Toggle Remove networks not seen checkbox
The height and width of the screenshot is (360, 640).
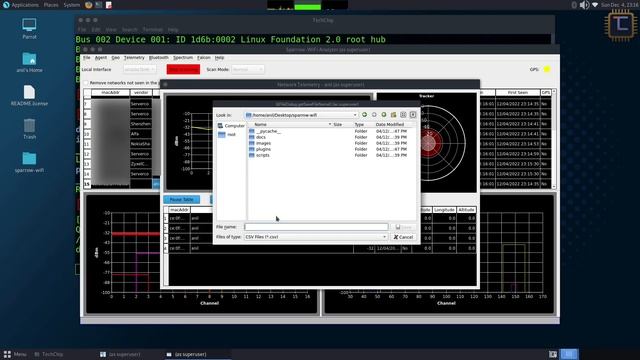(x=86, y=83)
